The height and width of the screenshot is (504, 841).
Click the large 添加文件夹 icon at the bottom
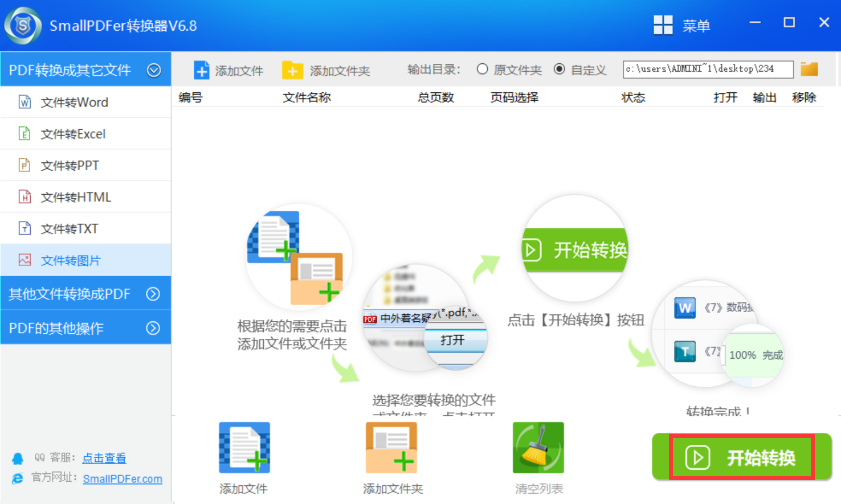[391, 448]
